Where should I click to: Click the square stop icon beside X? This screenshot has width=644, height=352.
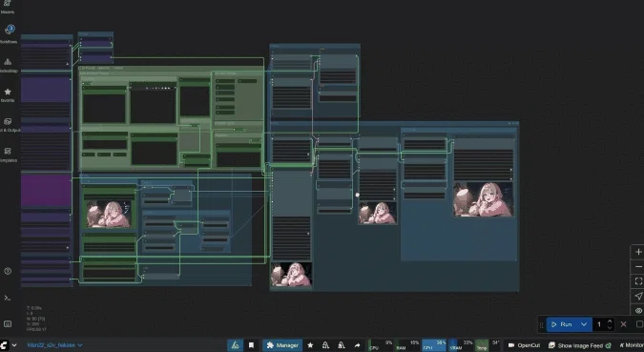tap(639, 324)
